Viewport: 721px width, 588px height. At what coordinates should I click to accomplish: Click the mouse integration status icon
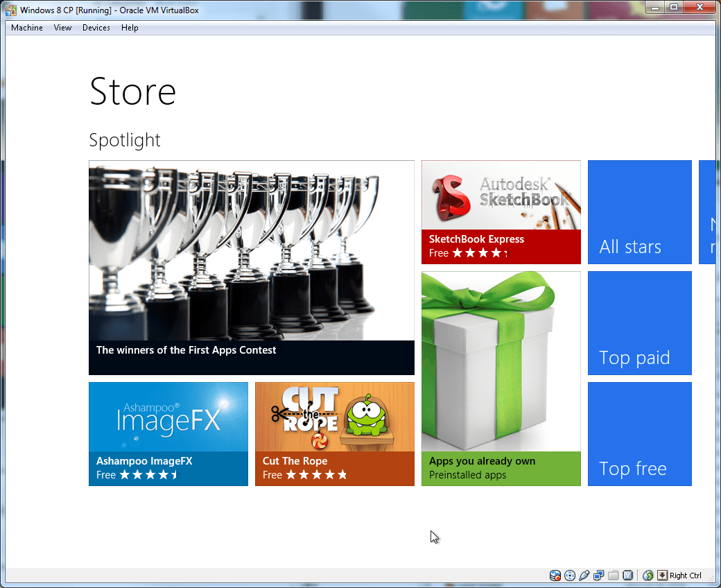coord(648,575)
